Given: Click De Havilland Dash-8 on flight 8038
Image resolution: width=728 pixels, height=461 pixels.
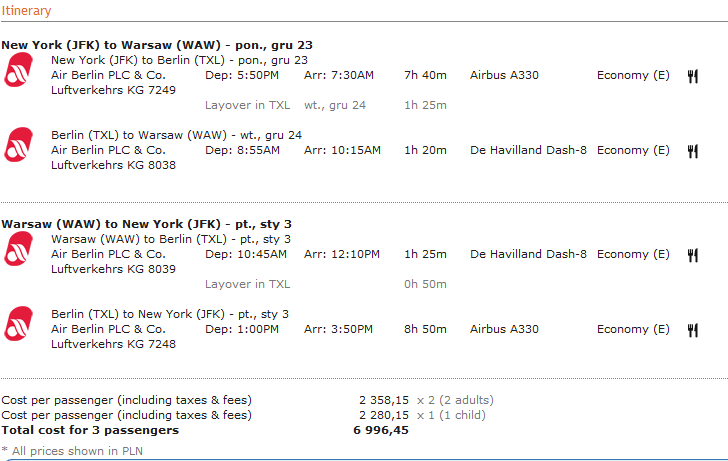Looking at the screenshot, I should (528, 150).
